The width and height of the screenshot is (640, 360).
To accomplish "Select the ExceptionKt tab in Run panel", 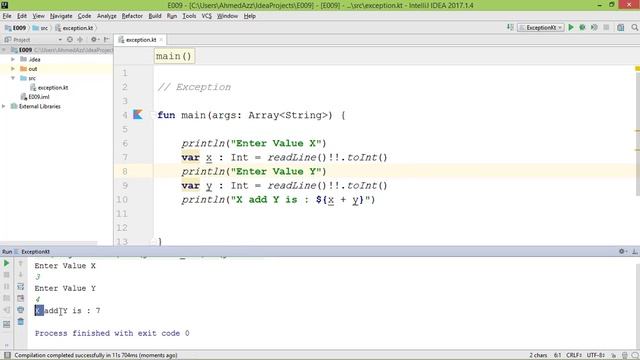I will pyautogui.click(x=33, y=251).
